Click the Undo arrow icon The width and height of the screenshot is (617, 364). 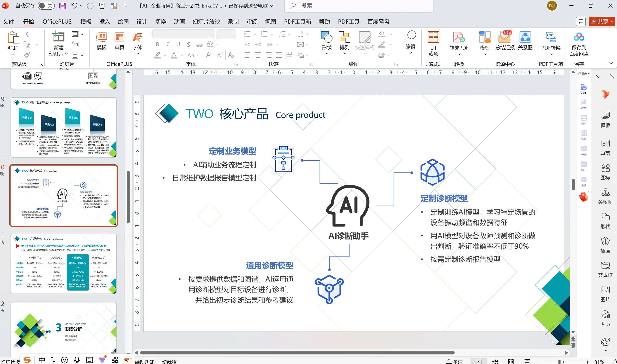(74, 5)
